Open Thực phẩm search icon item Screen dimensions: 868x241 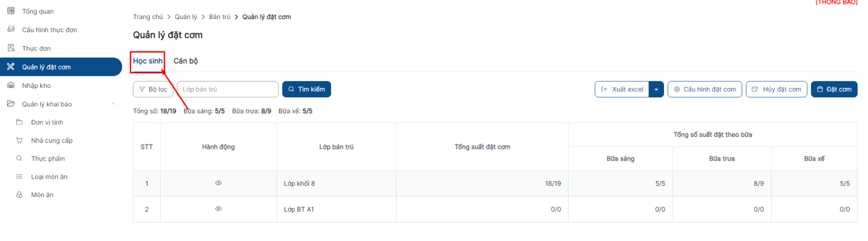[20, 158]
